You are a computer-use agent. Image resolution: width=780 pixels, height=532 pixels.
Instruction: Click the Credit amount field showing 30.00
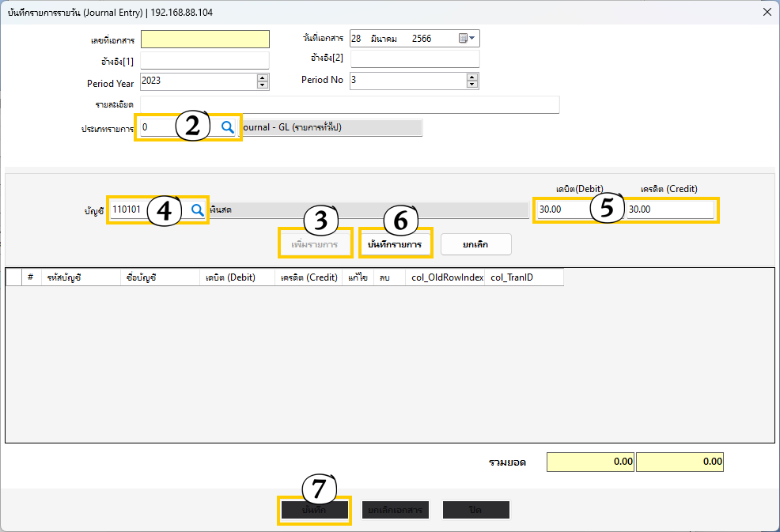tap(671, 209)
